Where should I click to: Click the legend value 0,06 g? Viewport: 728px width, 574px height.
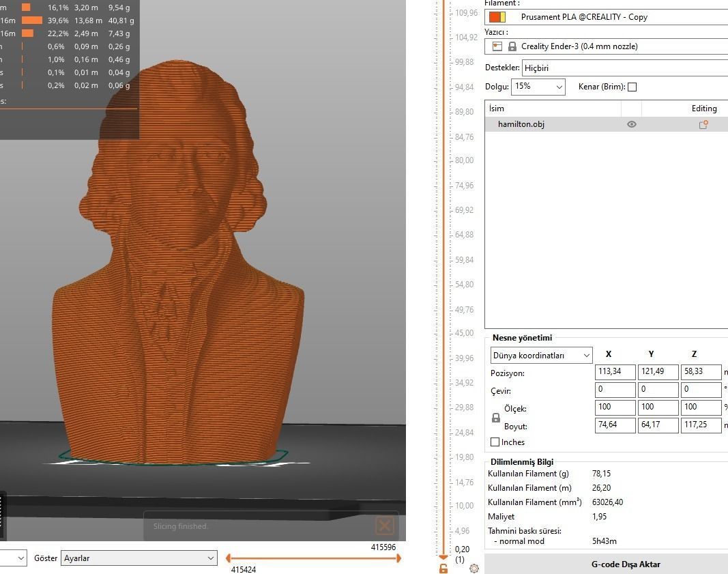tap(119, 85)
